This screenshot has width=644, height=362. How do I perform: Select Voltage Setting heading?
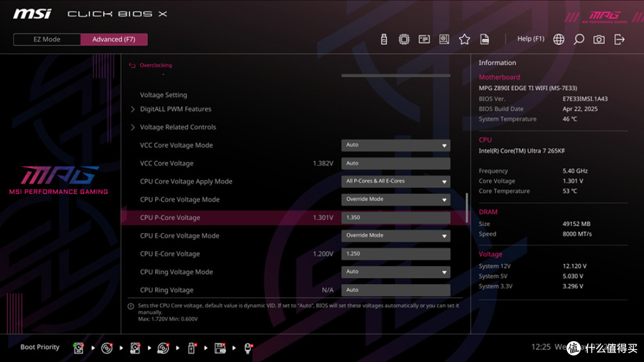[163, 95]
